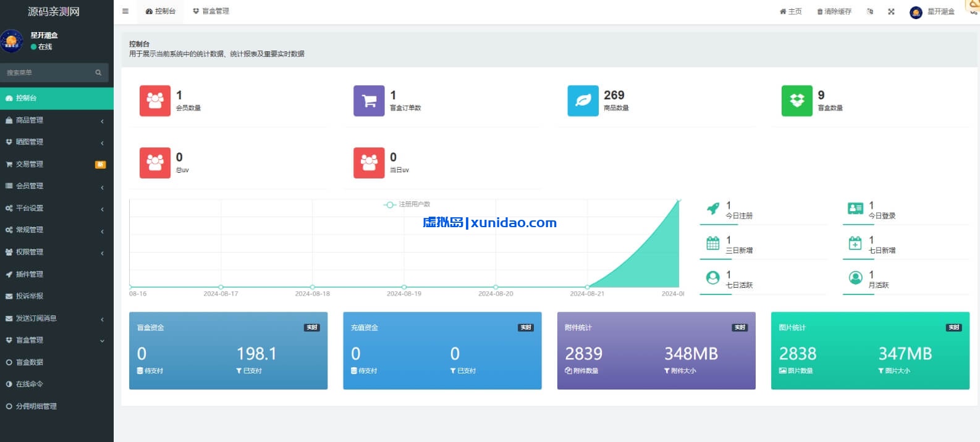Click the 清除缓存 clear cache button
Viewport: 980px width, 442px height.
click(x=834, y=12)
